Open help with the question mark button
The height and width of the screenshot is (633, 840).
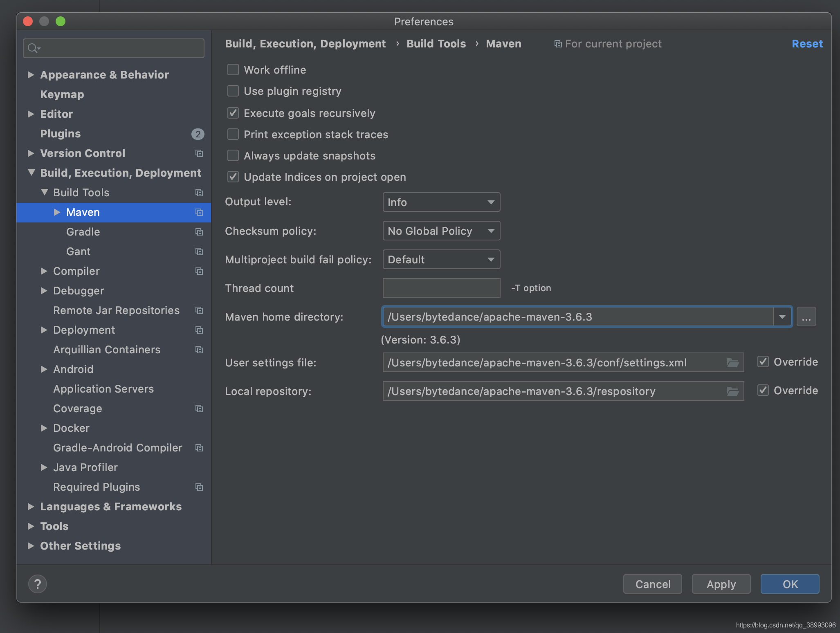pyautogui.click(x=38, y=584)
